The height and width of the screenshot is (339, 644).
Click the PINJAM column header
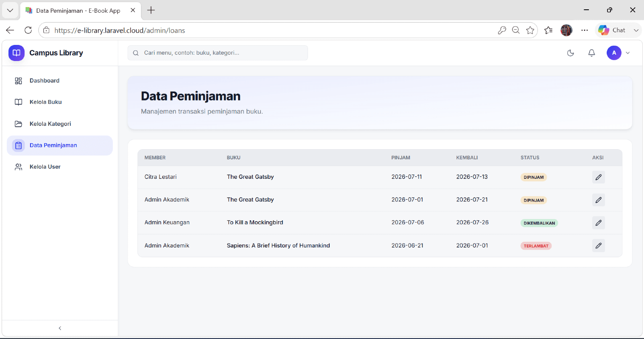pos(400,158)
